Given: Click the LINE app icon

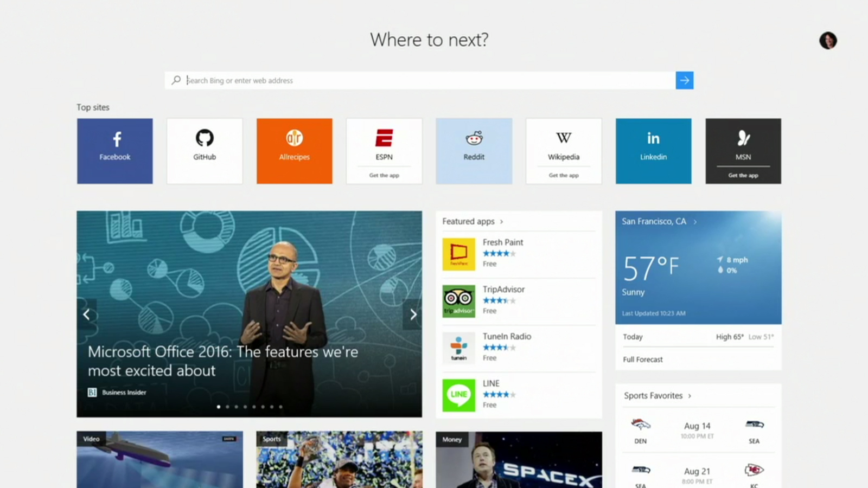Looking at the screenshot, I should tap(458, 395).
